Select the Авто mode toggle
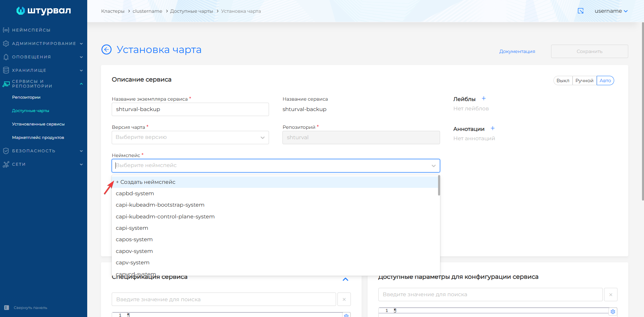644x317 pixels. 605,81
